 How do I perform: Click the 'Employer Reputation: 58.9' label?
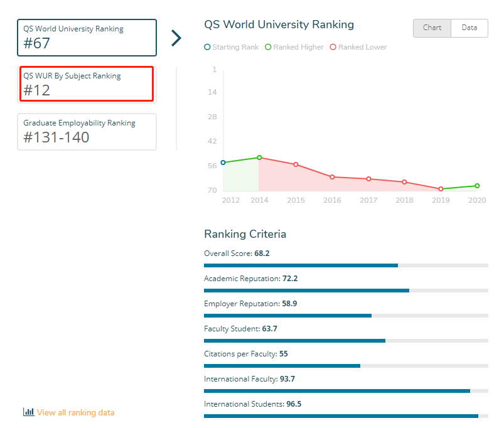pyautogui.click(x=250, y=304)
